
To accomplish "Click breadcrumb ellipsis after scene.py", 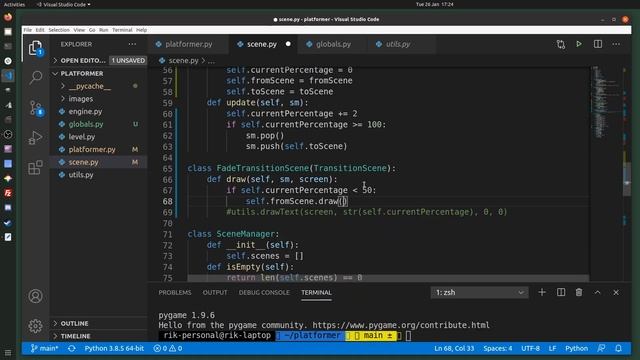I will tap(211, 61).
